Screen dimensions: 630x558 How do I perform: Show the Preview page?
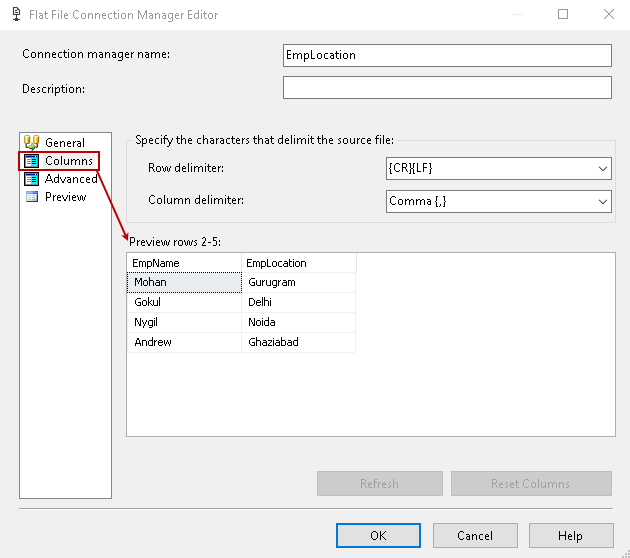tap(66, 197)
